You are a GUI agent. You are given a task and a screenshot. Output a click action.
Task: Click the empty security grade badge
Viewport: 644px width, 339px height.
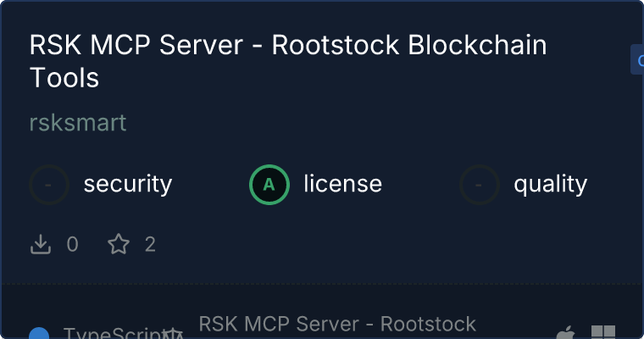pyautogui.click(x=49, y=185)
